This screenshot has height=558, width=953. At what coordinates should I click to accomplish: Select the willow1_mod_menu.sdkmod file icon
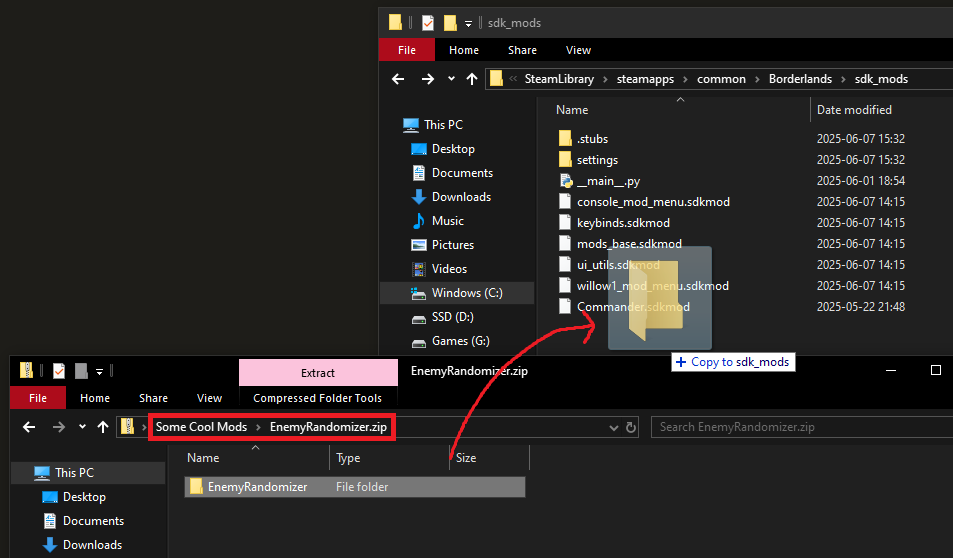click(565, 286)
